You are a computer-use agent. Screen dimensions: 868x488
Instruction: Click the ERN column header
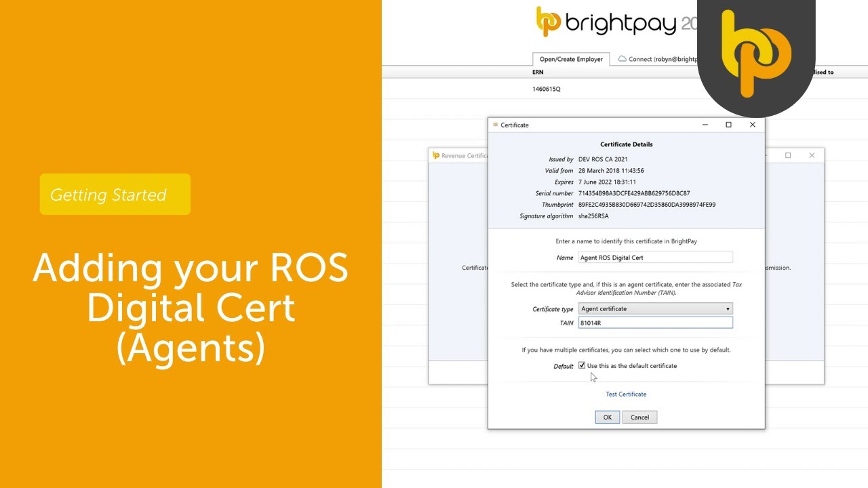click(x=538, y=72)
